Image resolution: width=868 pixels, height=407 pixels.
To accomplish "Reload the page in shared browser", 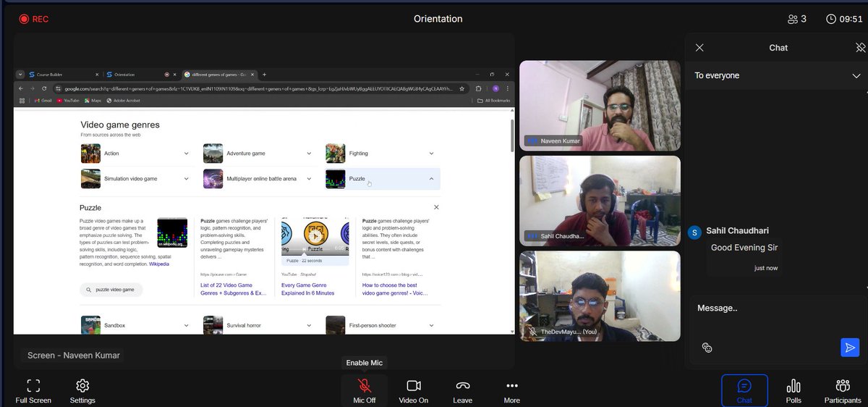I will [45, 88].
